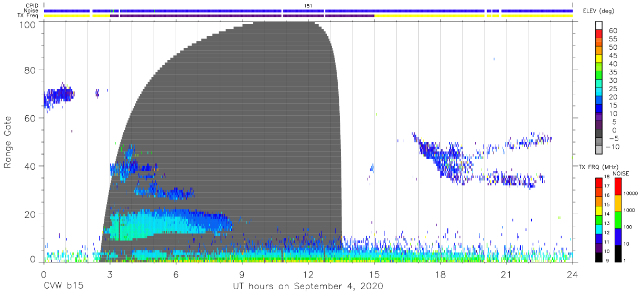The width and height of the screenshot is (644, 297).
Task: Click the 18 tick label on UT hours axis
Action: tap(441, 274)
